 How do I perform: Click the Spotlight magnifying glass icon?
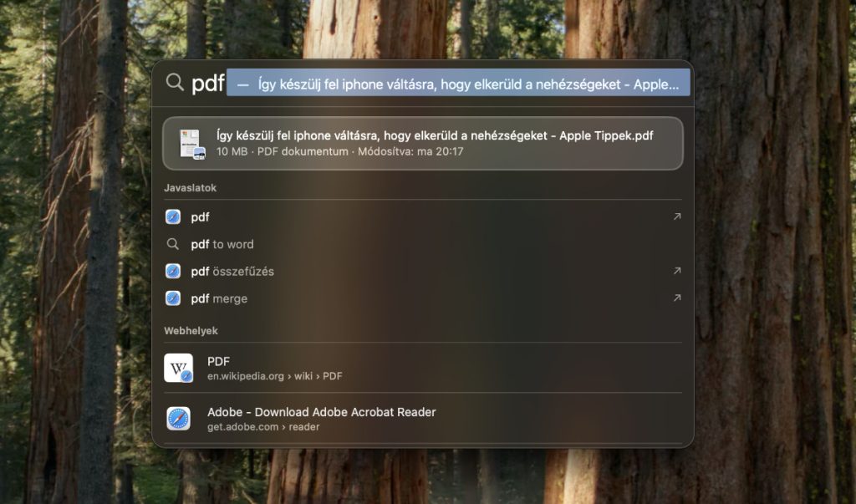pos(175,83)
